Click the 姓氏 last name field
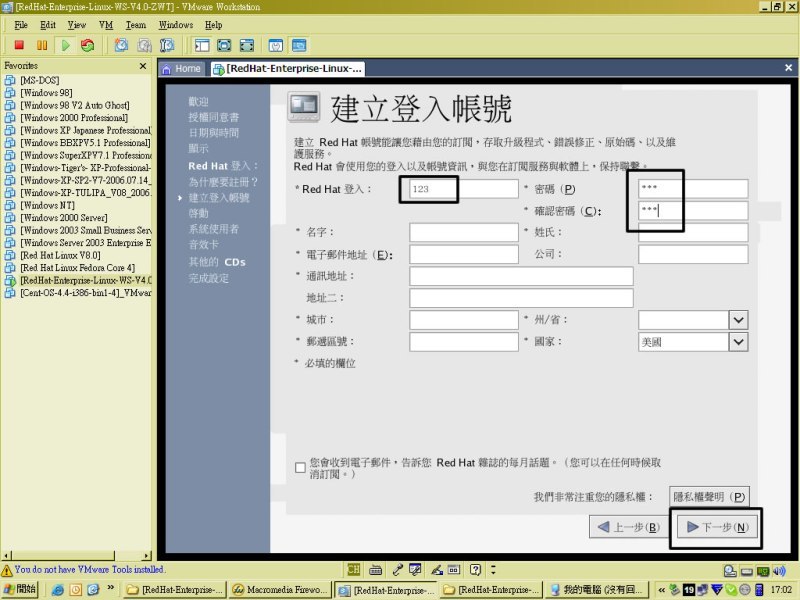Screen dimensions: 800x600 pos(693,232)
